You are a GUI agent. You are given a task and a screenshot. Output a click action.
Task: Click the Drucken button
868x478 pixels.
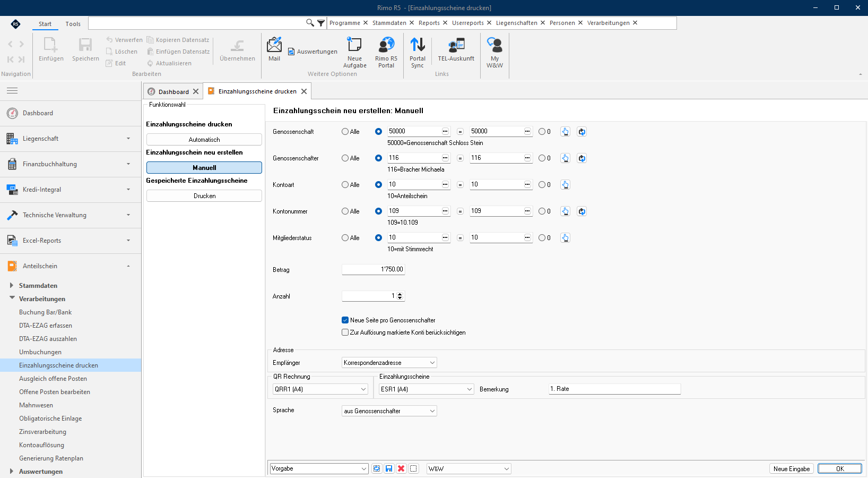[204, 196]
